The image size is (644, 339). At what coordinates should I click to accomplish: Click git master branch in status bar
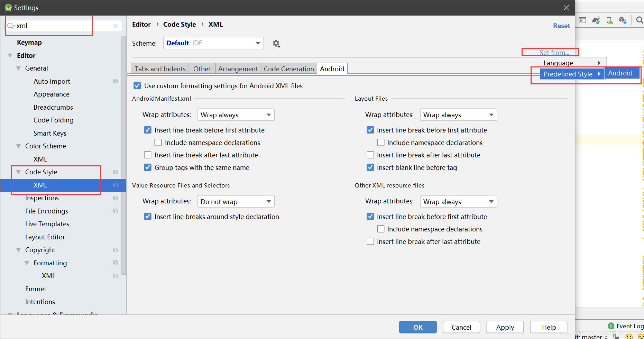coord(592,337)
